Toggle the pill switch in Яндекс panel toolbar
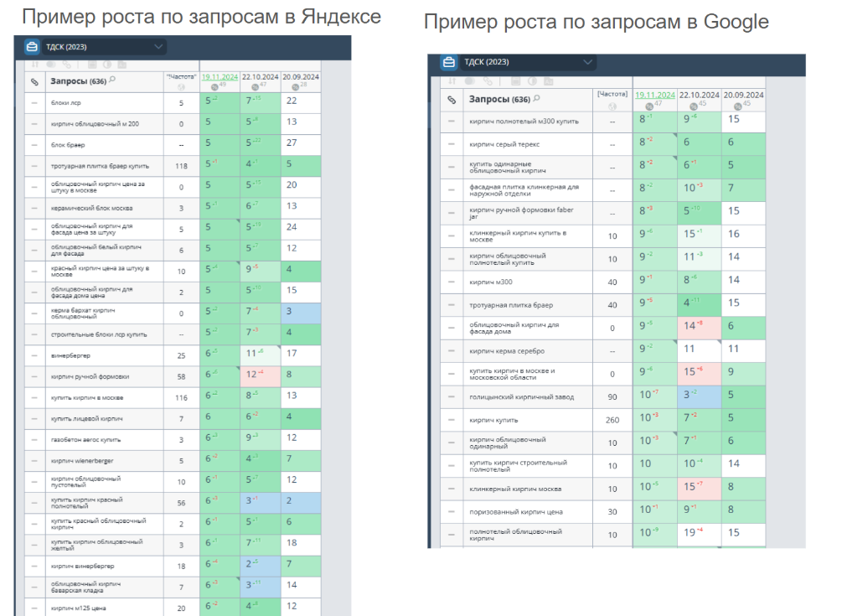This screenshot has width=842, height=616. (51, 65)
